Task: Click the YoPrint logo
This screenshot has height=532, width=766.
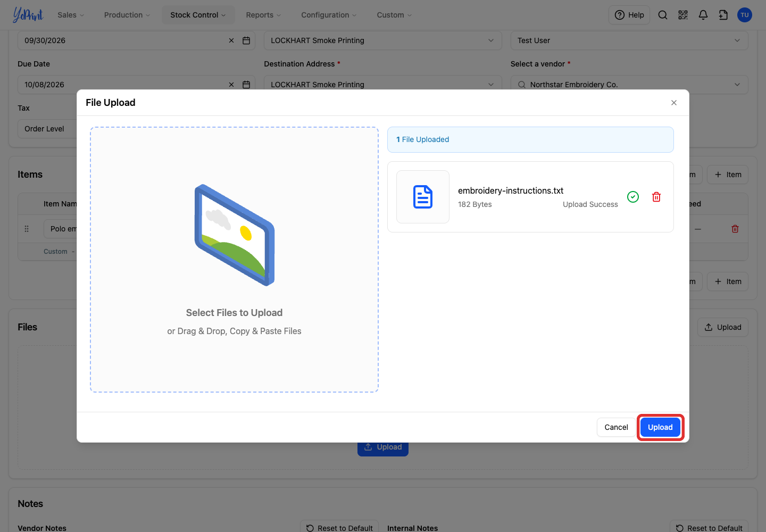Action: pyautogui.click(x=28, y=15)
